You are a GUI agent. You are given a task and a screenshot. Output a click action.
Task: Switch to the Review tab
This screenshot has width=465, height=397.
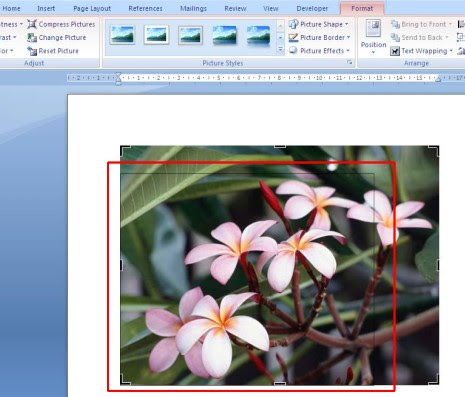click(235, 8)
